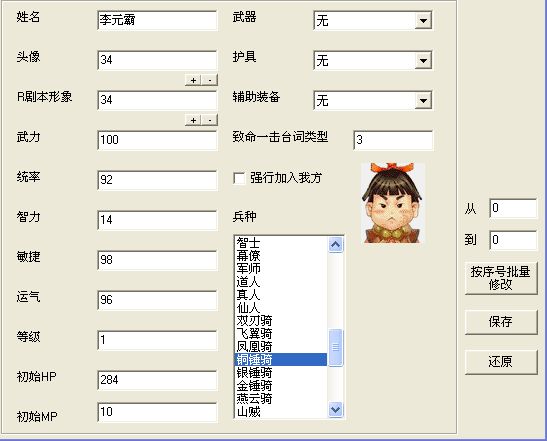The height and width of the screenshot is (441, 547).
Task: Click the scroll up arrow of 兵种 list
Action: (x=336, y=245)
